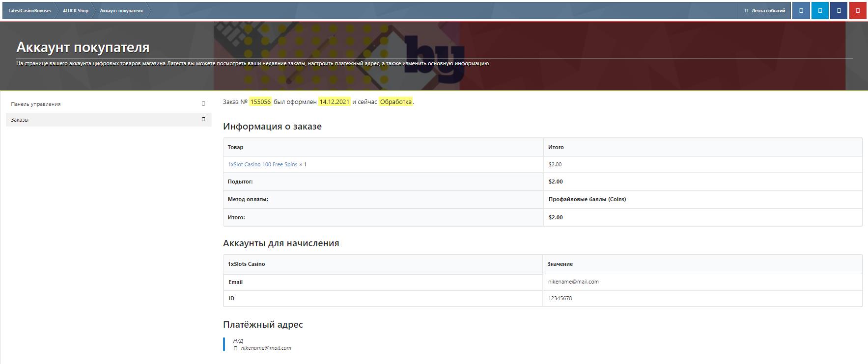868x364 pixels.
Task: Click the light-blue square icon button
Action: [x=820, y=10]
